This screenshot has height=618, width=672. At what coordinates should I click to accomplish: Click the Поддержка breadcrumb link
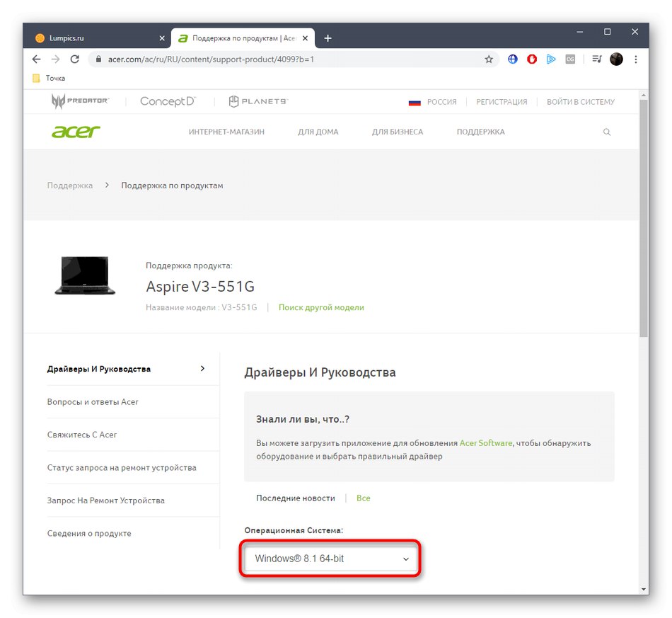(x=70, y=185)
